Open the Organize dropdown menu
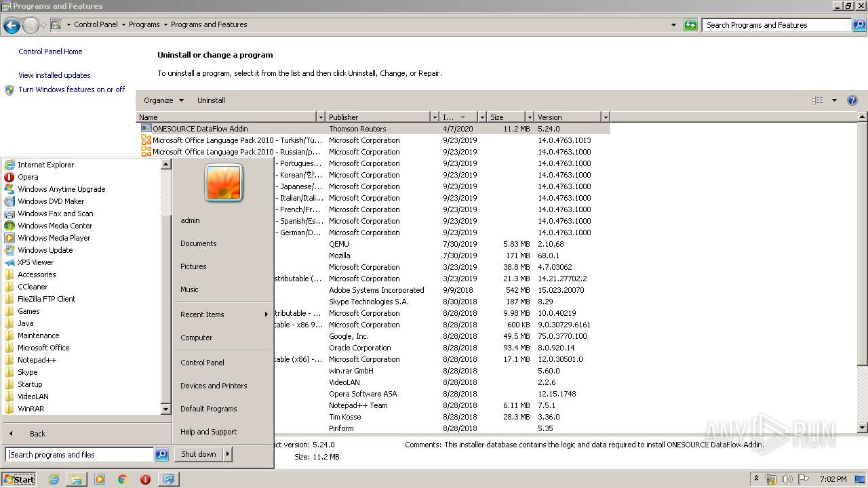868x488 pixels. 163,100
